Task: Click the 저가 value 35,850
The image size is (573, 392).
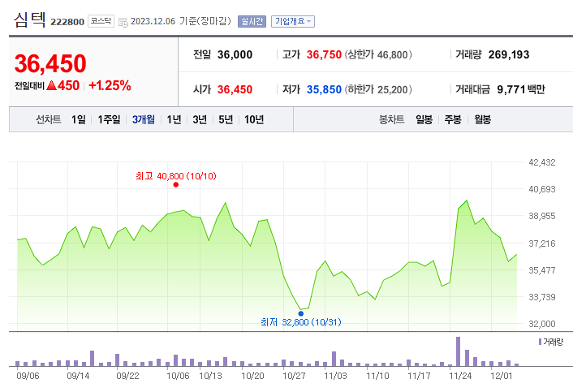Action: pos(324,89)
